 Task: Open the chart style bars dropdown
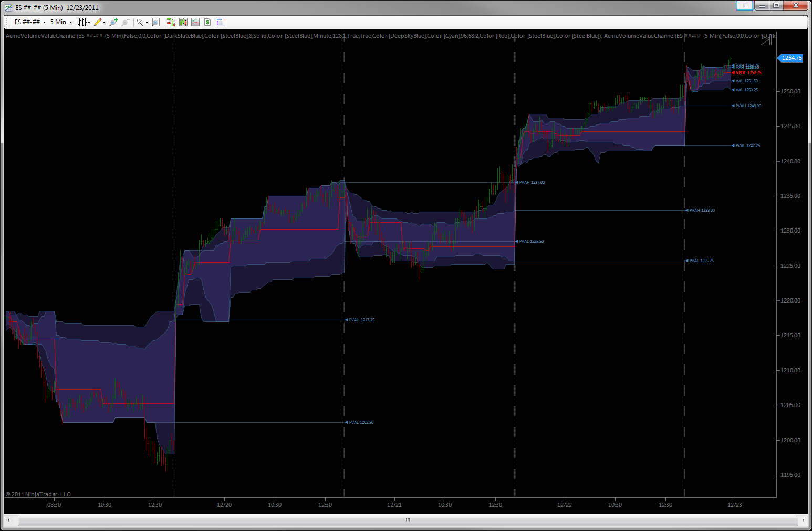coord(84,22)
